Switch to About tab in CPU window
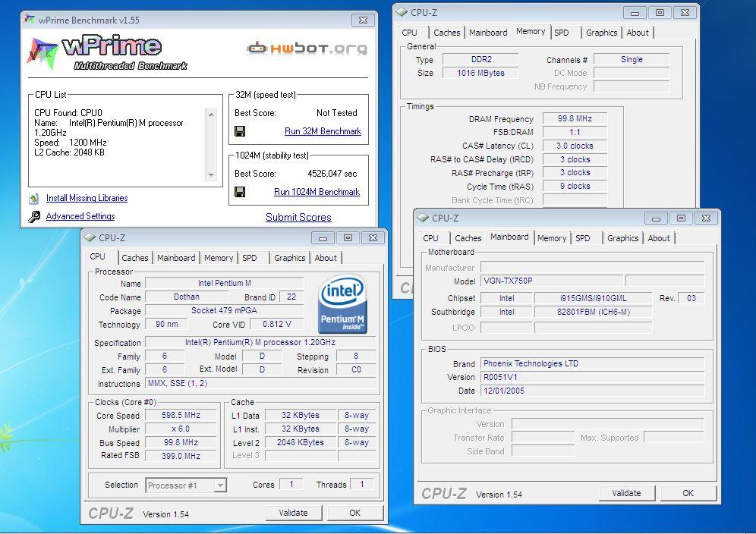Image resolution: width=756 pixels, height=534 pixels. coord(326,258)
